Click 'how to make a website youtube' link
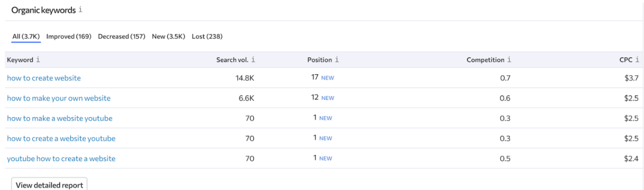644x190 pixels. click(x=59, y=118)
